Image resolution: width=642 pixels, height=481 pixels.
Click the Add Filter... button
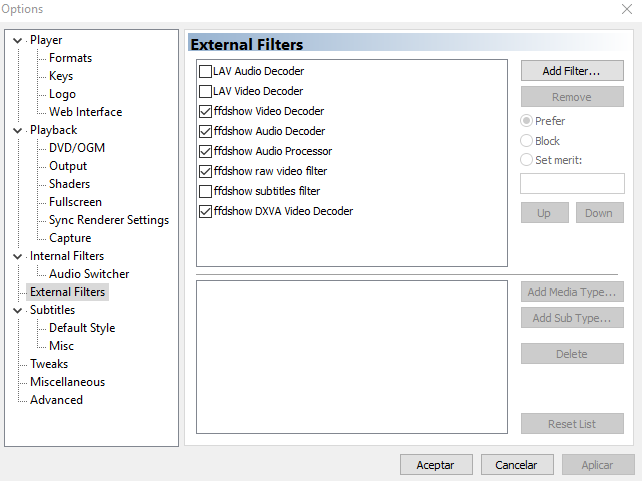coord(571,71)
